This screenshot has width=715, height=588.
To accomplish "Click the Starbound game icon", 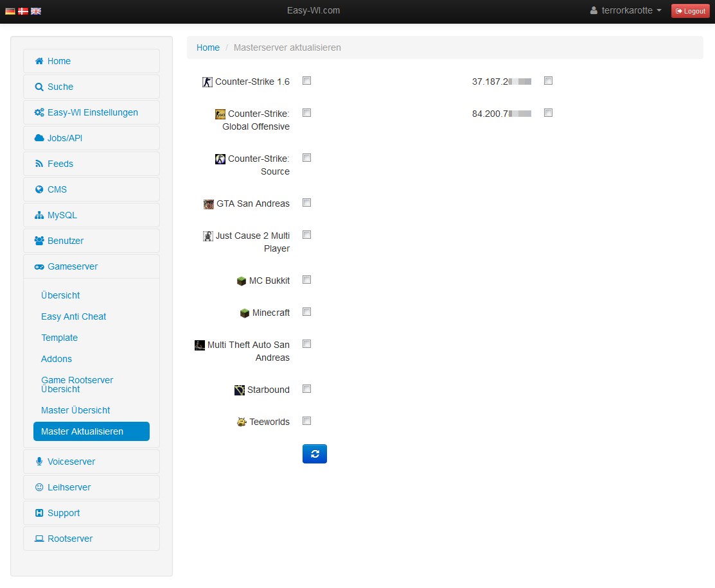I will coord(239,390).
